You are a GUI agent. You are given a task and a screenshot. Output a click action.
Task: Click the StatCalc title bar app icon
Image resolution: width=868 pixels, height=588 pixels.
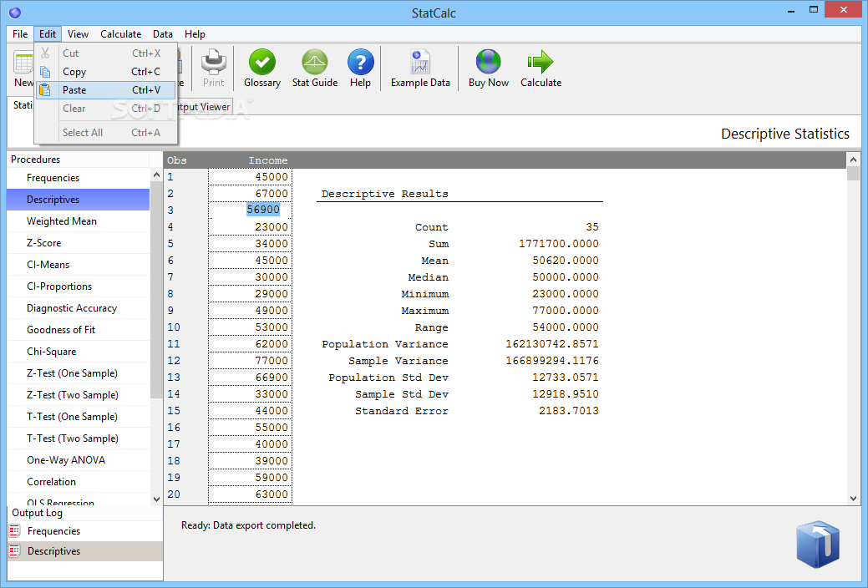pos(15,13)
